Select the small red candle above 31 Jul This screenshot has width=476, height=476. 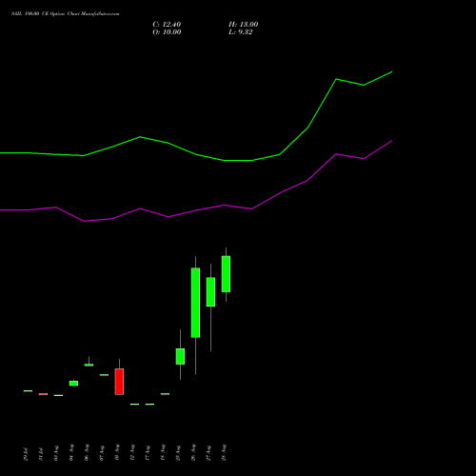[x=43, y=394]
